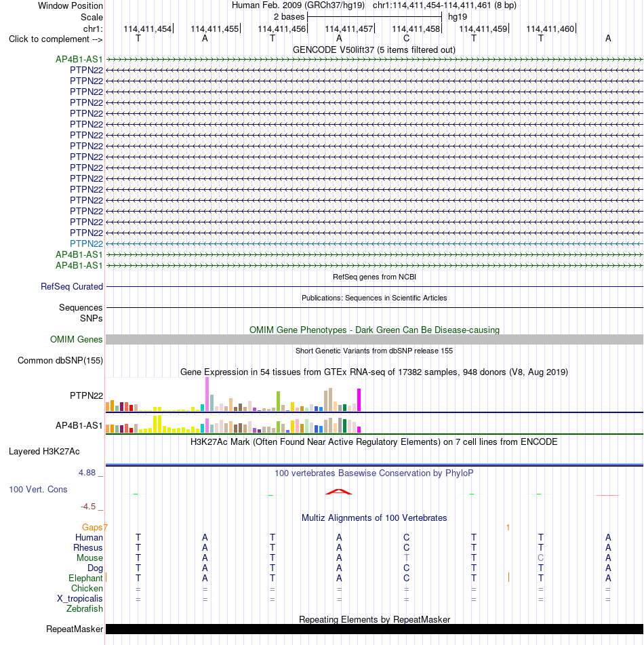Click the black RepeatMasker item bar
The width and height of the screenshot is (644, 645).
pyautogui.click(x=374, y=629)
